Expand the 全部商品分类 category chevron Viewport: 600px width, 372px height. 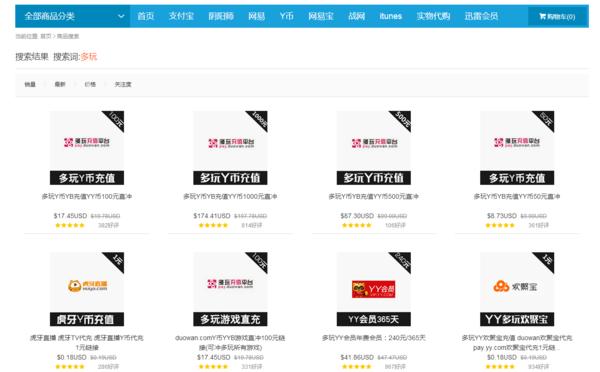[121, 16]
